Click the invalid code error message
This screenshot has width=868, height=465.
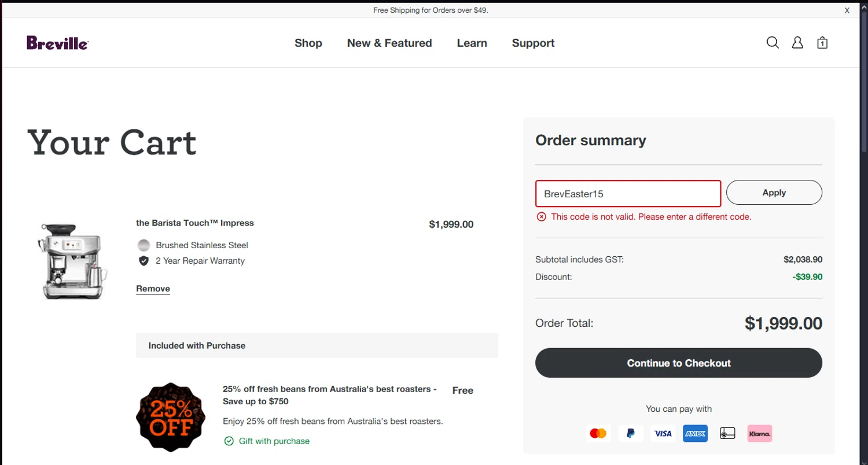point(652,217)
